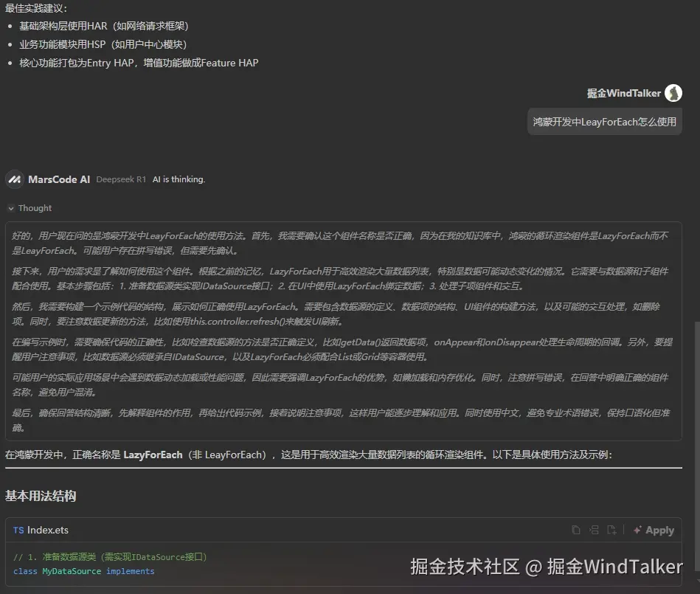Click the Deepseek R1 model label
The image size is (700, 594).
(121, 179)
